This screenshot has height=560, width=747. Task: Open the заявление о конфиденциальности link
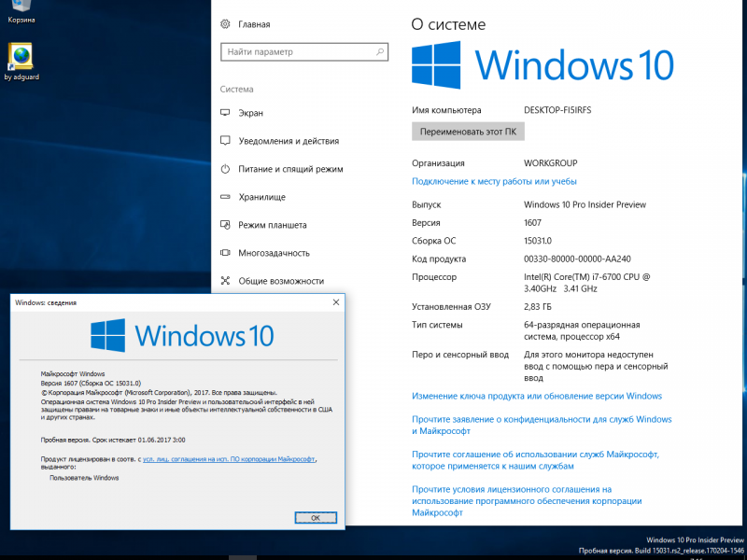click(542, 426)
